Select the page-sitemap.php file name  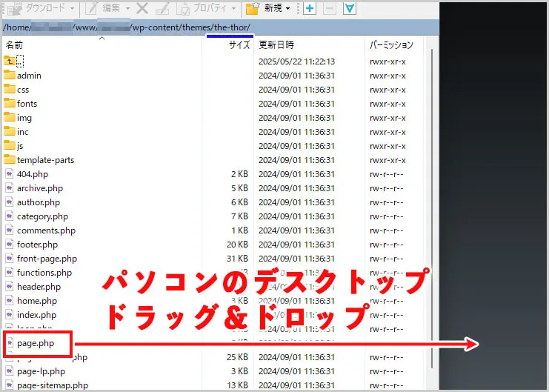[x=53, y=385]
